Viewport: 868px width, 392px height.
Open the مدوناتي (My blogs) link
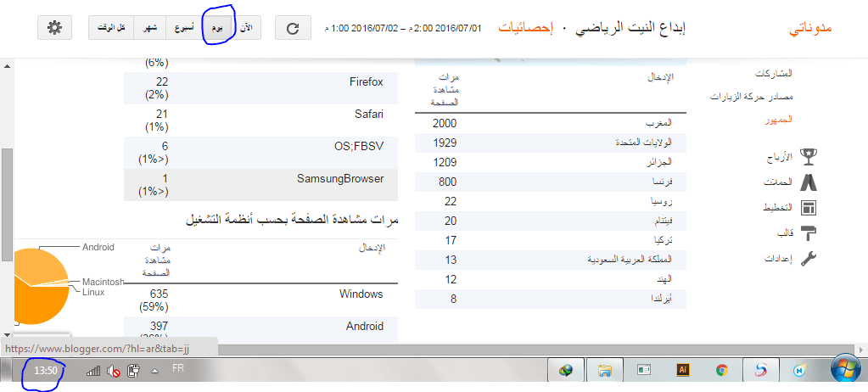(810, 28)
